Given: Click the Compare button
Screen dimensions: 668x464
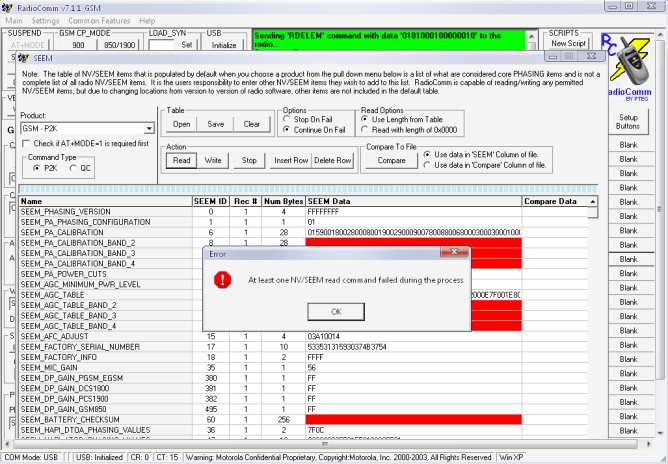Looking at the screenshot, I should [391, 160].
